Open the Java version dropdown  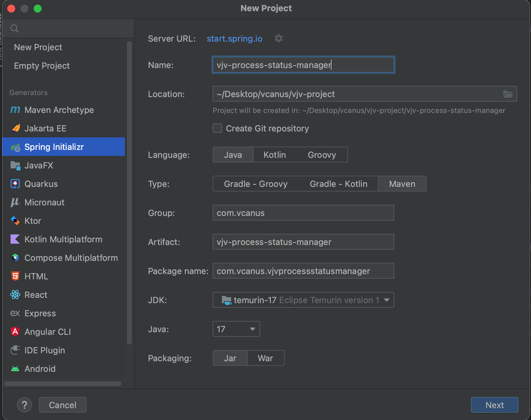point(236,329)
